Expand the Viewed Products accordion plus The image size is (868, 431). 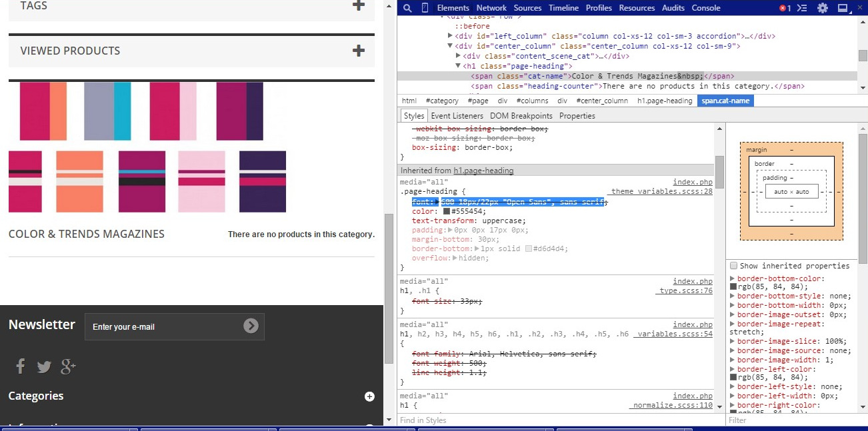point(359,51)
